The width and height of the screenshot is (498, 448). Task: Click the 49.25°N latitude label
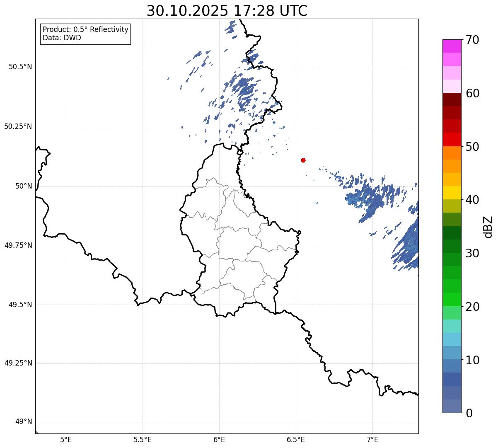coord(18,363)
